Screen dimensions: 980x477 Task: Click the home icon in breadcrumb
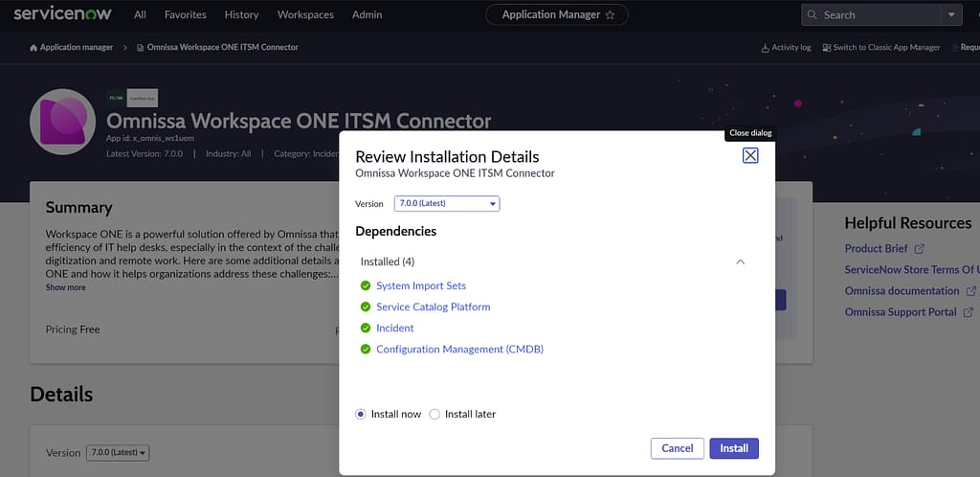coord(33,48)
